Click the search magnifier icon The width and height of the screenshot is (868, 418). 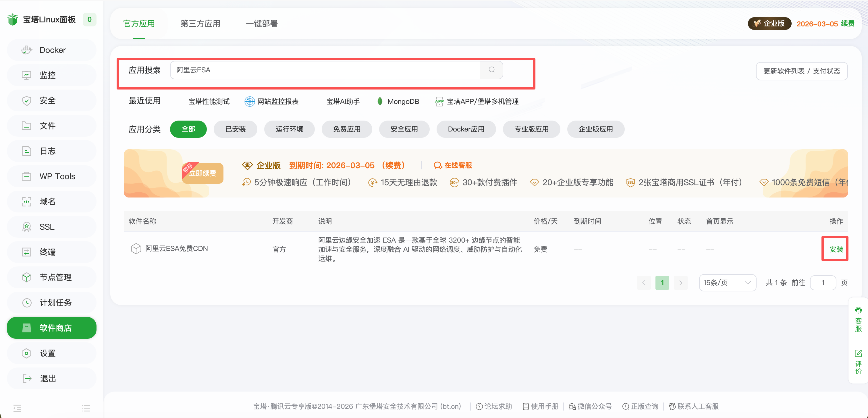pyautogui.click(x=491, y=70)
